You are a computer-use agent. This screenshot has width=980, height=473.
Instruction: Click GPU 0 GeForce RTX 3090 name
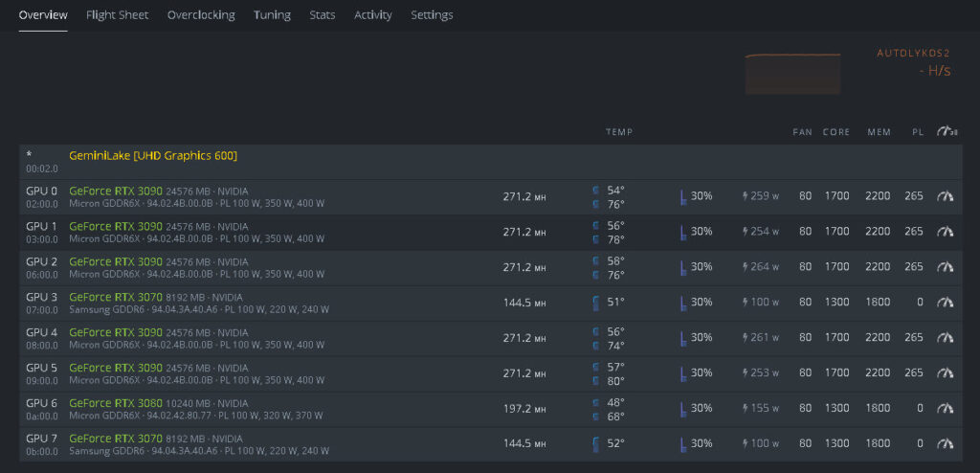(116, 191)
